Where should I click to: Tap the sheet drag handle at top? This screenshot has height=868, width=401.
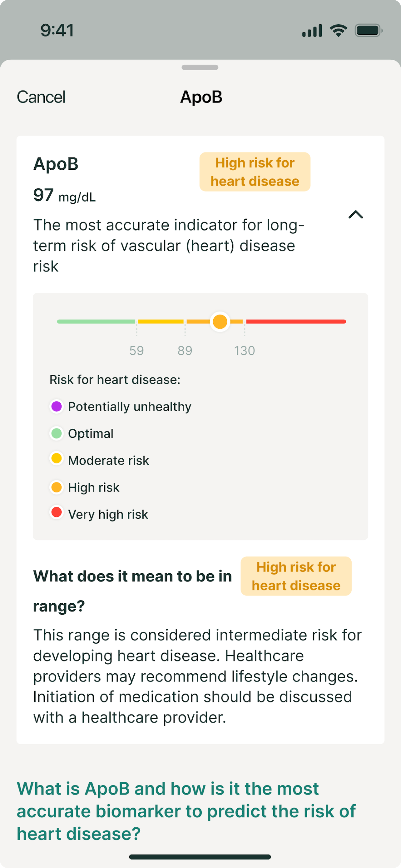tap(200, 67)
